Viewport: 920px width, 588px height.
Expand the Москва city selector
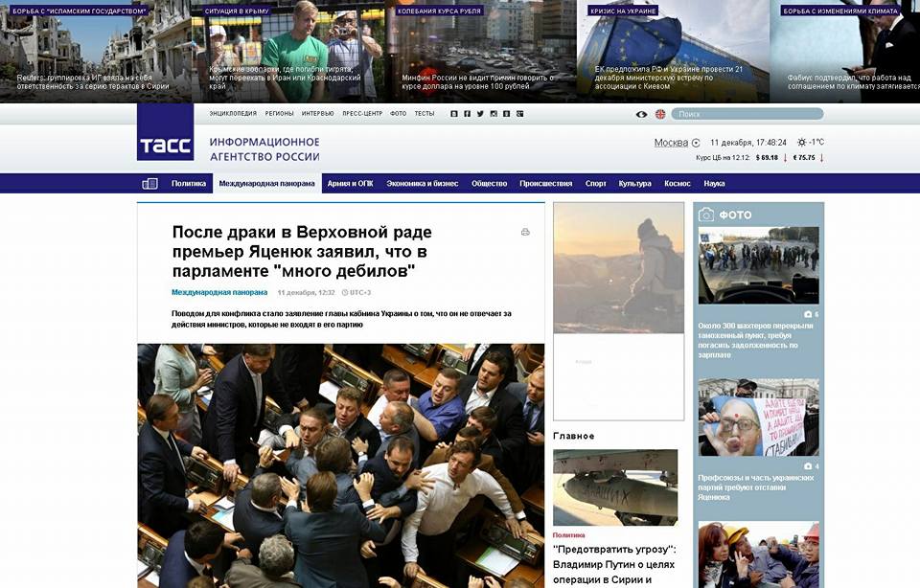click(678, 143)
